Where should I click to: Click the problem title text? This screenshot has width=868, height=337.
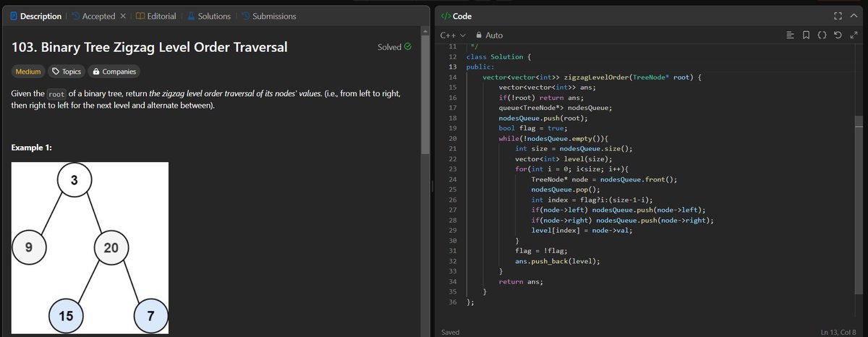point(150,47)
